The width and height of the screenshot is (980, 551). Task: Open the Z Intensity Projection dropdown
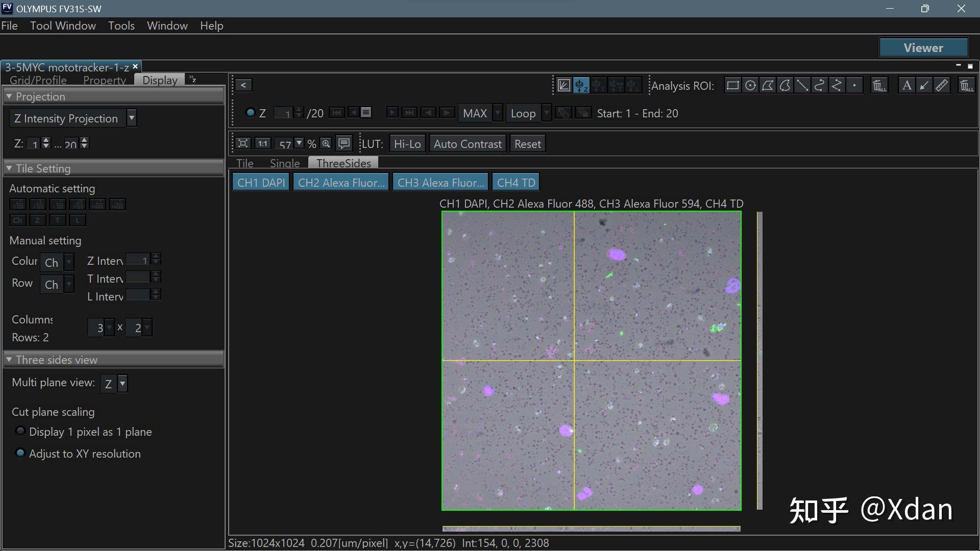132,118
